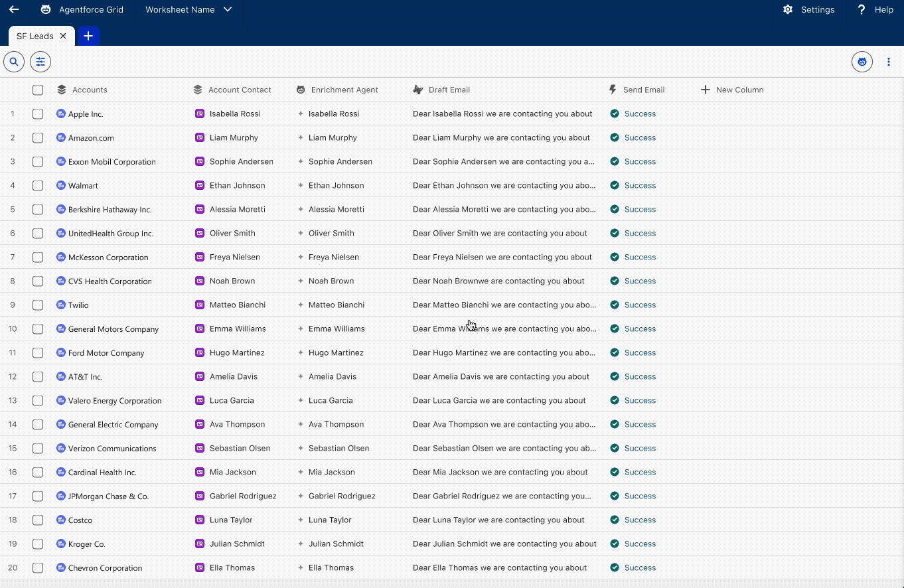Open the search magnifier tool
Image resolution: width=904 pixels, height=588 pixels.
tap(14, 62)
